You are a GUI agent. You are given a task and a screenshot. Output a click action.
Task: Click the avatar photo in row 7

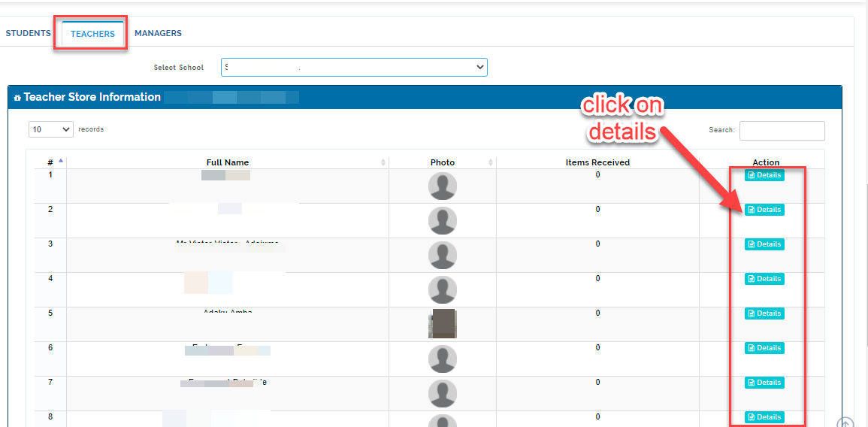point(443,394)
